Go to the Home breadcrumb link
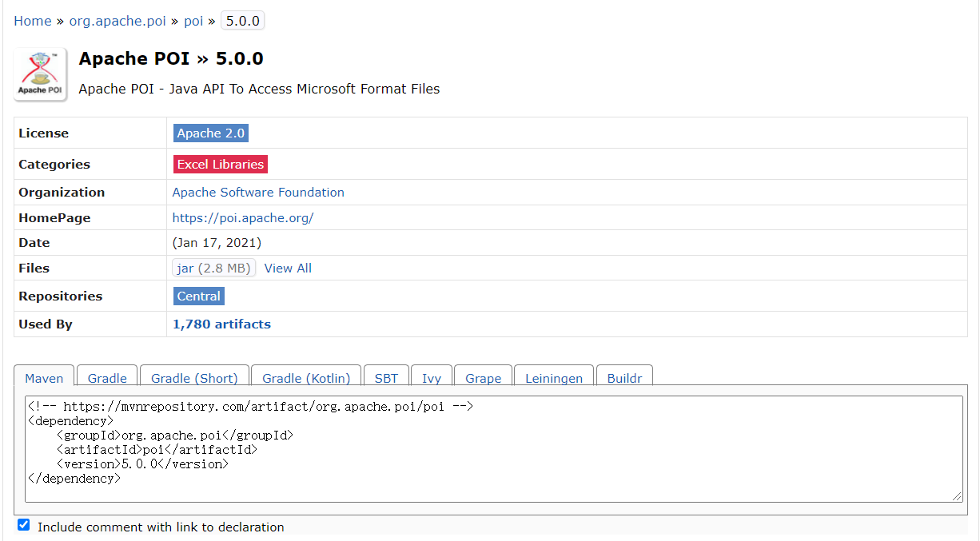The width and height of the screenshot is (980, 541). 33,21
